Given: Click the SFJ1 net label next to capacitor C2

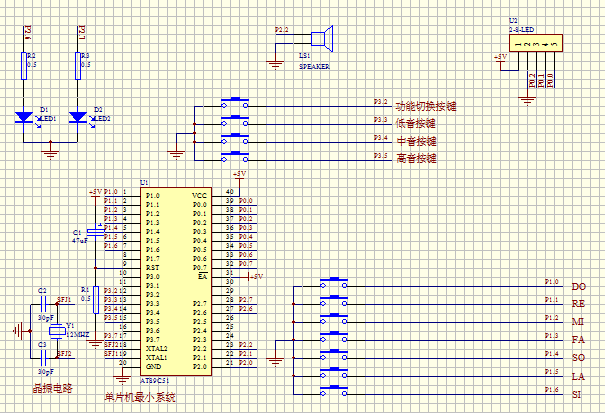Looking at the screenshot, I should [x=64, y=300].
